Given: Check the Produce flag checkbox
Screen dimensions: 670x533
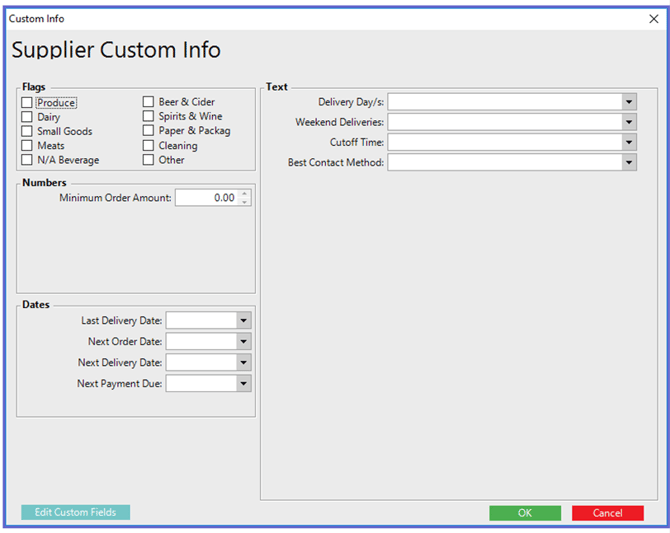Looking at the screenshot, I should pyautogui.click(x=27, y=103).
